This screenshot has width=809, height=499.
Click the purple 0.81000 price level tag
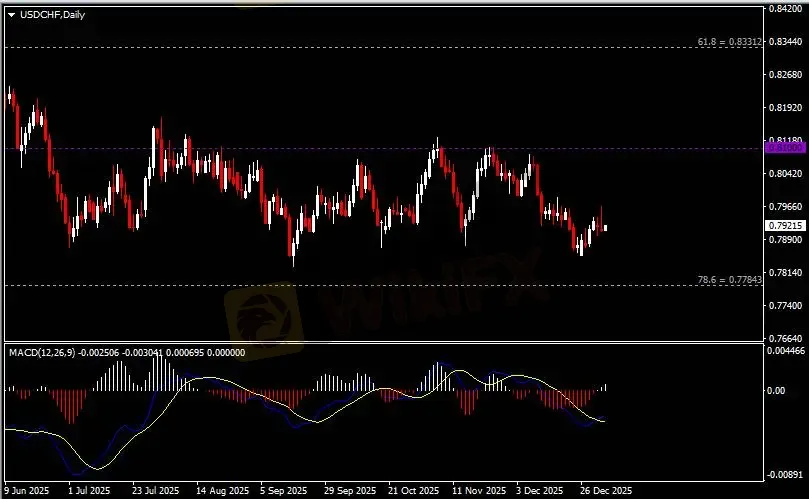[785, 148]
